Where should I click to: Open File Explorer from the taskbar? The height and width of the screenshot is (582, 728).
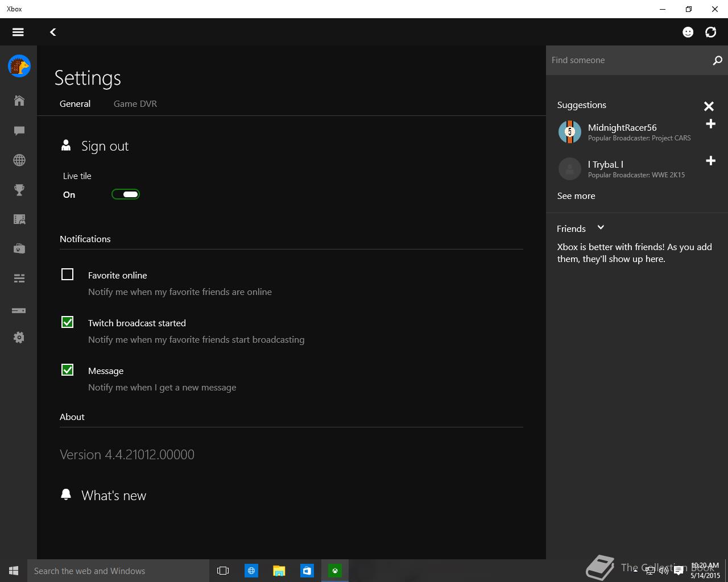(x=279, y=571)
